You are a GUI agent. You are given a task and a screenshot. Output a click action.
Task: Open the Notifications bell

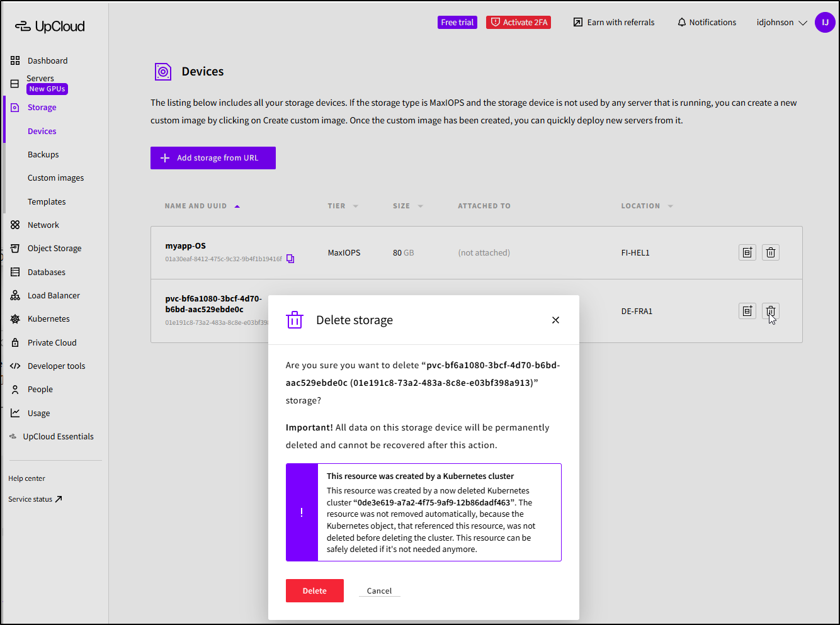[707, 22]
